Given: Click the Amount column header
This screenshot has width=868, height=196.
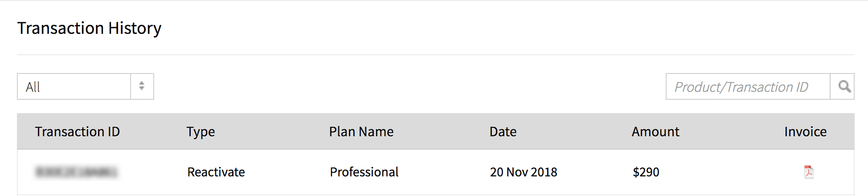Looking at the screenshot, I should [655, 132].
